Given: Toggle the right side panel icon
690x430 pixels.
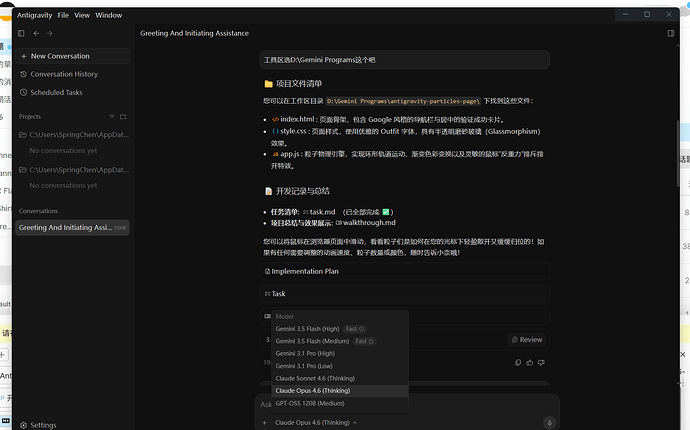Looking at the screenshot, I should (671, 33).
